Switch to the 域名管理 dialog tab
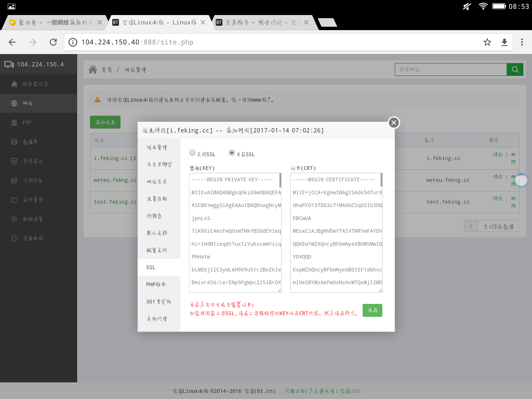Image resolution: width=532 pixels, height=399 pixels. pyautogui.click(x=157, y=148)
